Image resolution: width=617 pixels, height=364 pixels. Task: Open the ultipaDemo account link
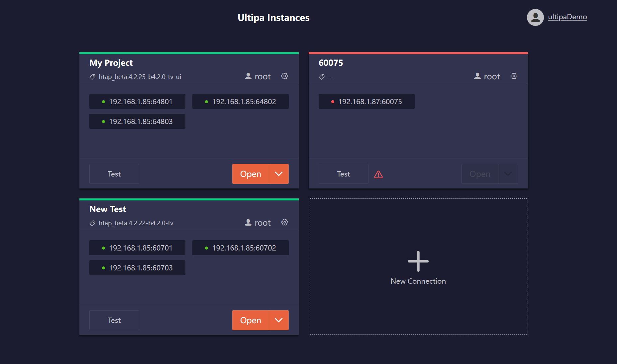tap(567, 17)
